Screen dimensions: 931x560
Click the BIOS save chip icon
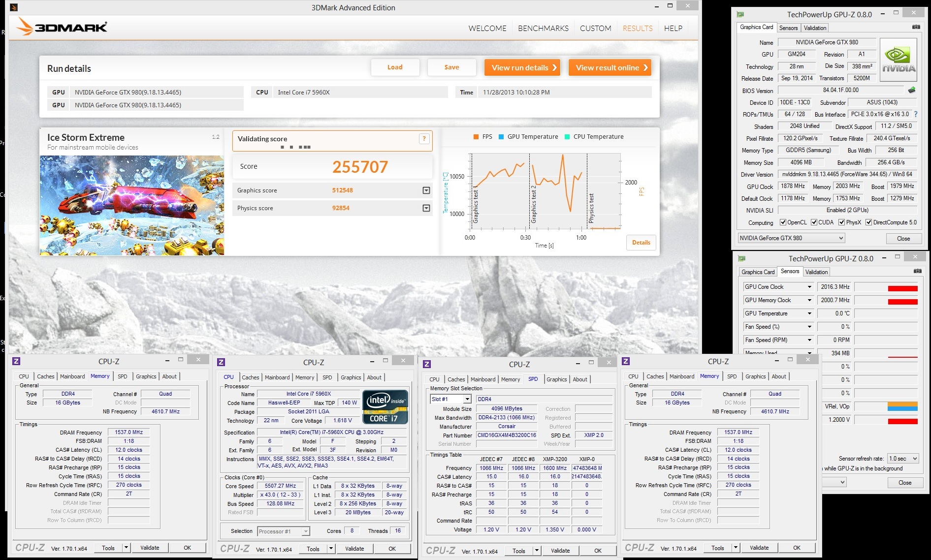912,90
